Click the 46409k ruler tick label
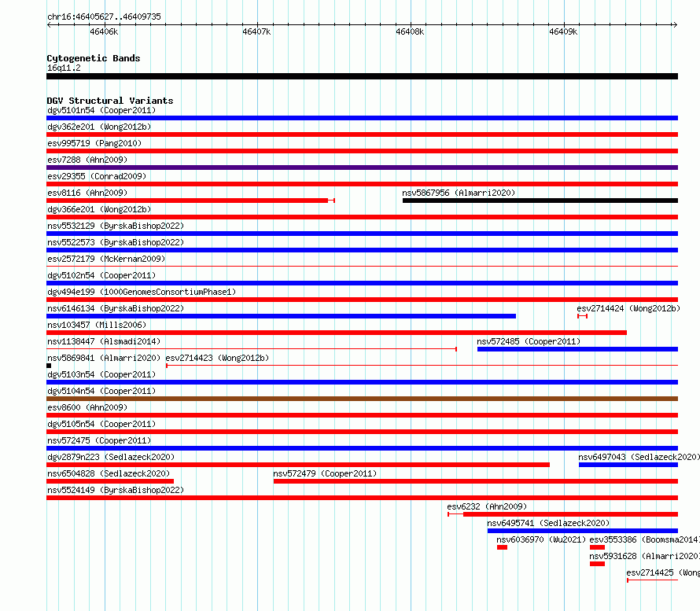Image resolution: width=700 pixels, height=611 pixels. coord(563,31)
